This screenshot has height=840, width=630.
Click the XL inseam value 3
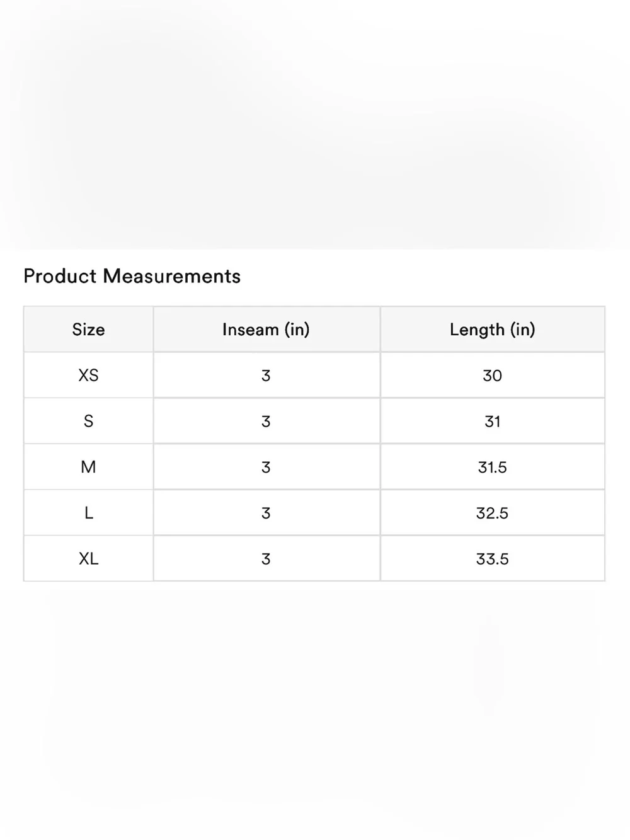point(266,558)
